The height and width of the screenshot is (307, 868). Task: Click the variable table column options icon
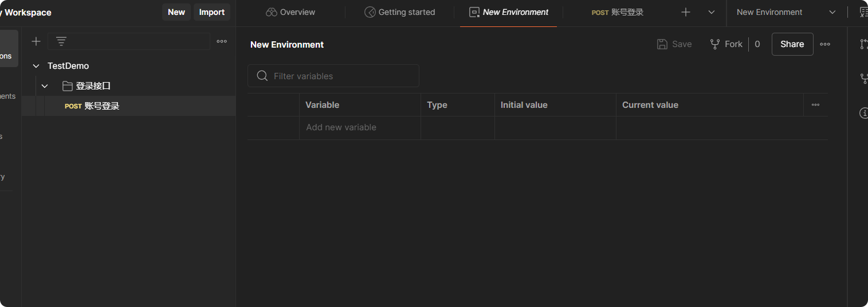click(x=815, y=105)
